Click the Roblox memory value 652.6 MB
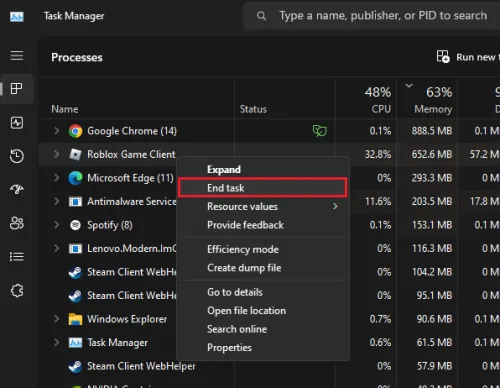The height and width of the screenshot is (388, 500). pos(432,154)
